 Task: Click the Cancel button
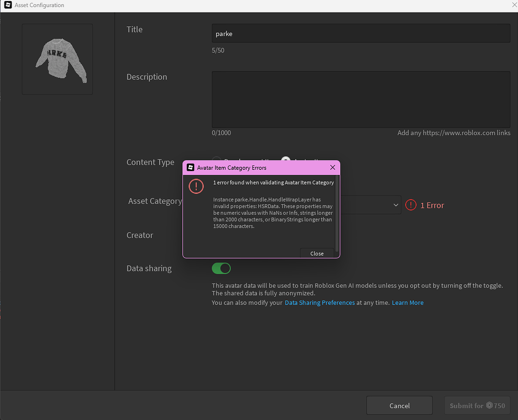tap(399, 405)
